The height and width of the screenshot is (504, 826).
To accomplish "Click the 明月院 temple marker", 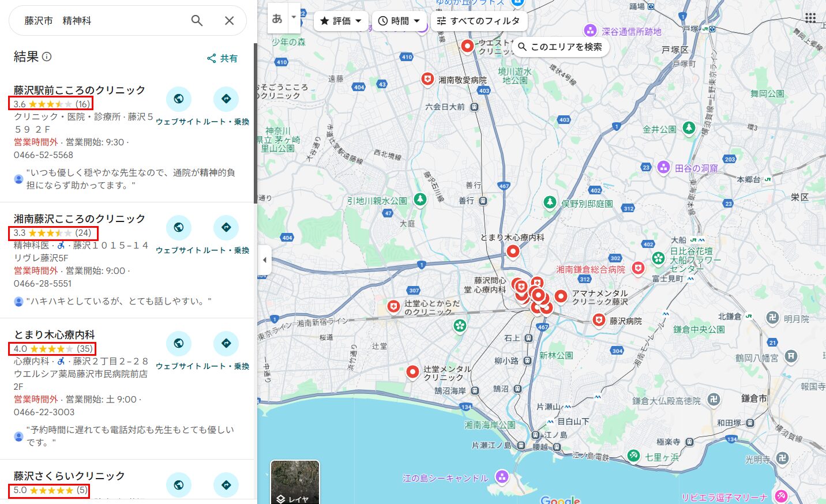I will point(772,318).
